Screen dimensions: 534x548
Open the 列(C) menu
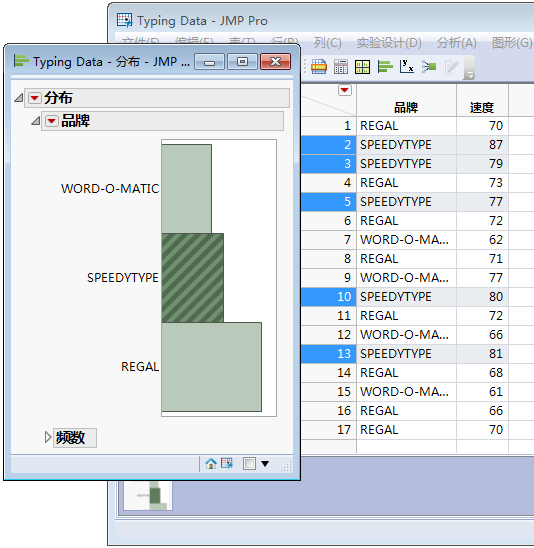click(x=327, y=43)
